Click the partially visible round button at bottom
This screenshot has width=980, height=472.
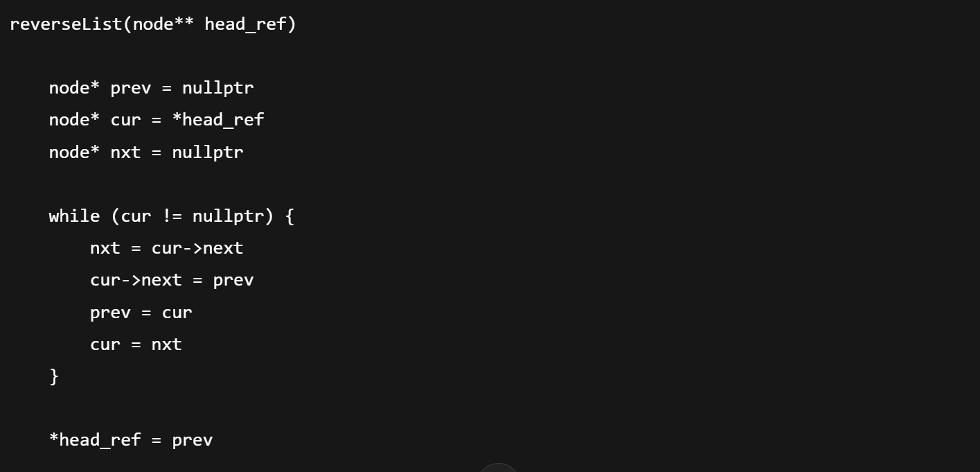[498, 468]
